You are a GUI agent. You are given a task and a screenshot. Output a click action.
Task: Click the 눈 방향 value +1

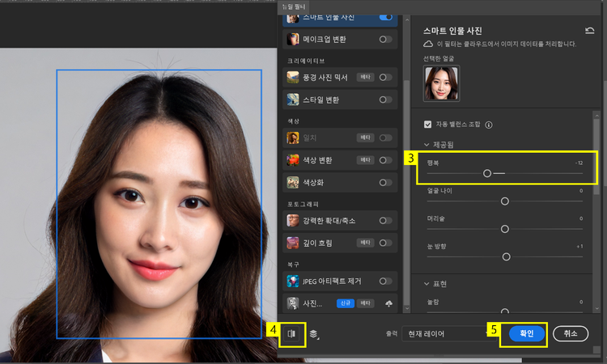tap(579, 247)
